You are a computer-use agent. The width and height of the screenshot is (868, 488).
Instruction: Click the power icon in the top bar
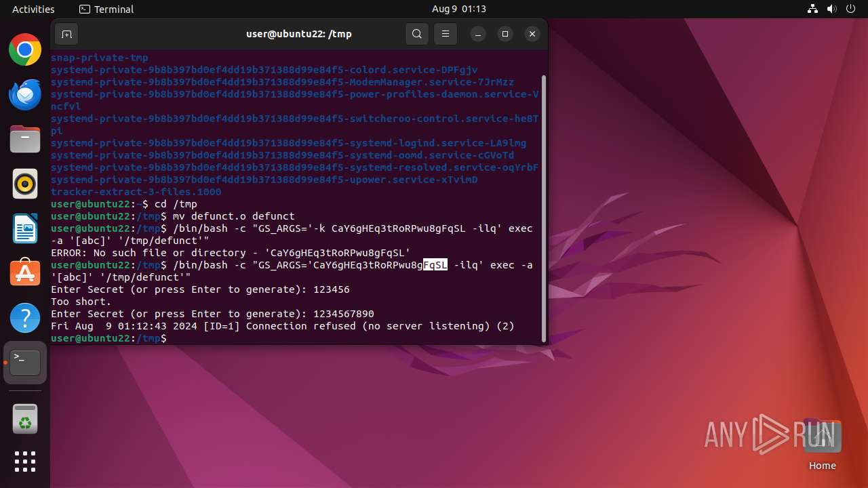coord(851,9)
